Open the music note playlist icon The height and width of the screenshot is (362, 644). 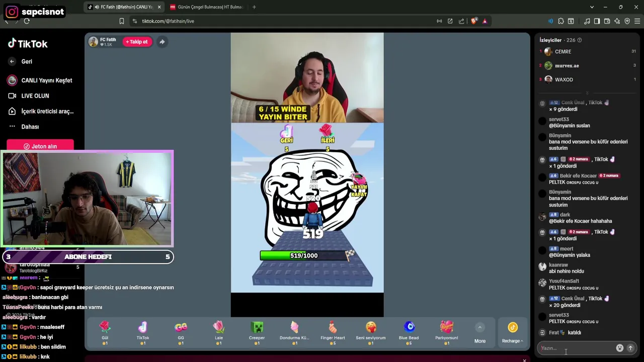pos(587,21)
